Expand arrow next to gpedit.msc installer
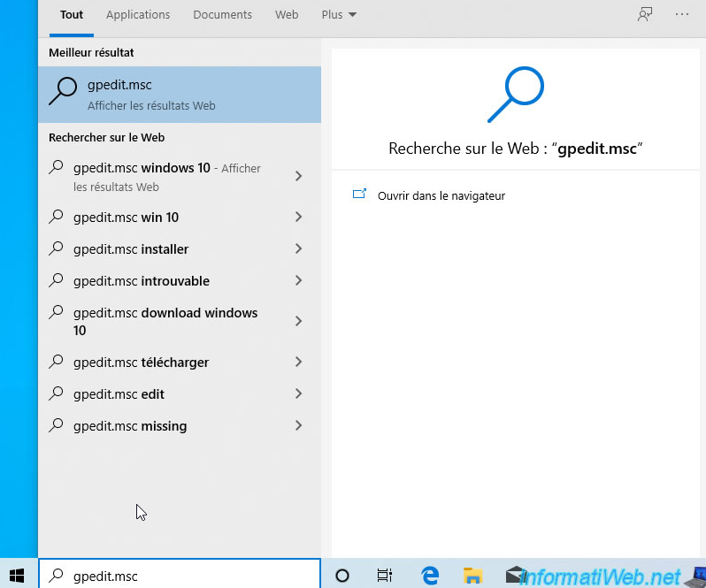Screen dimensions: 706x588 (298, 249)
